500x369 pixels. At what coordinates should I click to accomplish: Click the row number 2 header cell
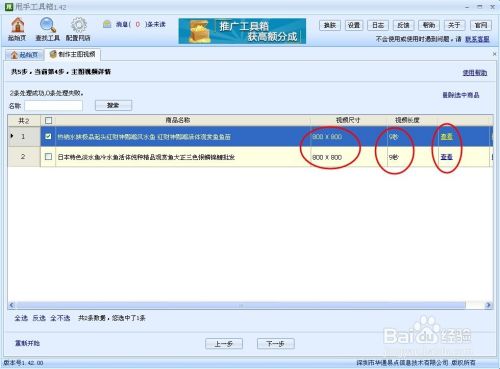[x=23, y=156]
